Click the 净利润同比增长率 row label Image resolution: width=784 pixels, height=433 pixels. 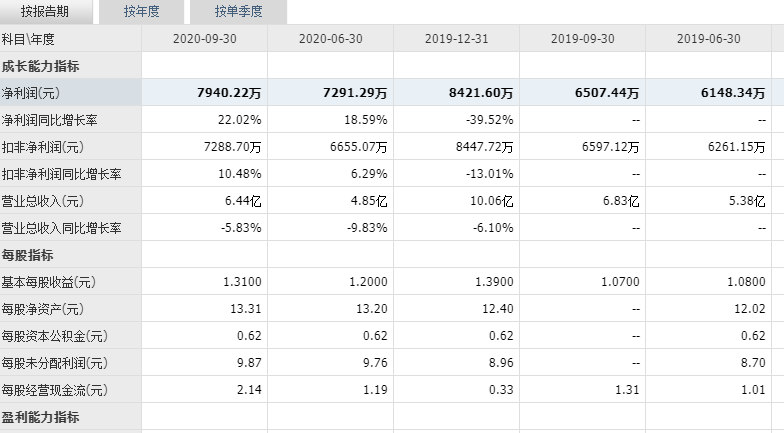(x=50, y=120)
